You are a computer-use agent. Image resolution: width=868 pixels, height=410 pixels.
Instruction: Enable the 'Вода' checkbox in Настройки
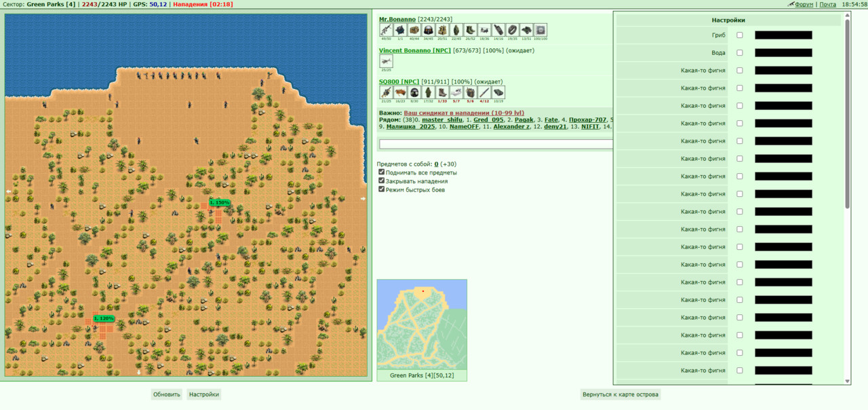pyautogui.click(x=740, y=53)
